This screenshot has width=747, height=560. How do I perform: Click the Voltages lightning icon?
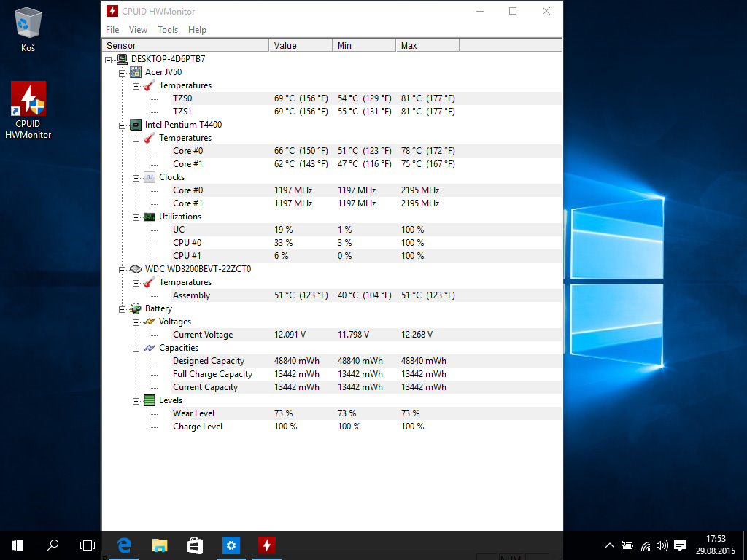(150, 322)
